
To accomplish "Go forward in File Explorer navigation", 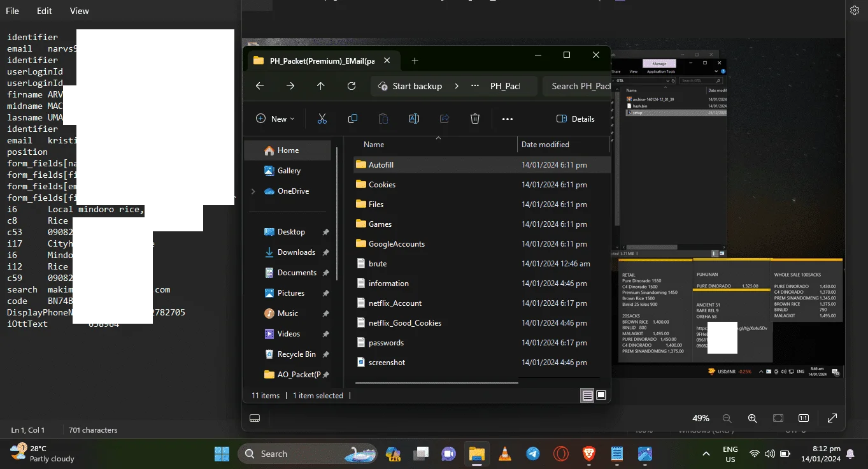I will coord(290,86).
